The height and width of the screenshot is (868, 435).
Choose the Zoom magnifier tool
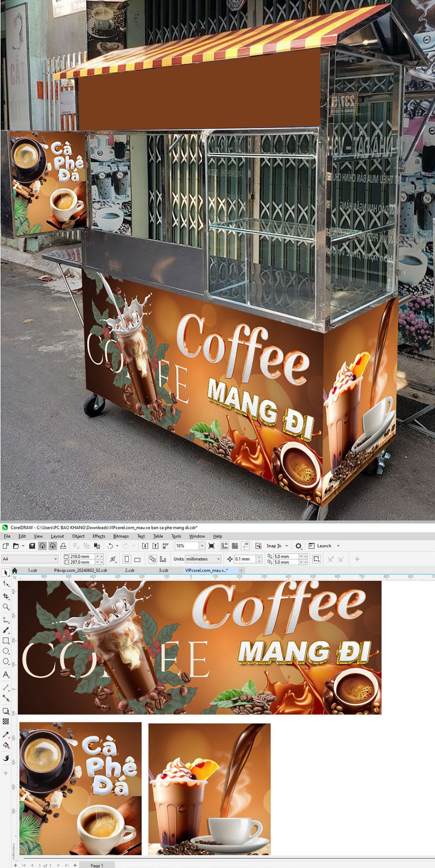point(6,606)
